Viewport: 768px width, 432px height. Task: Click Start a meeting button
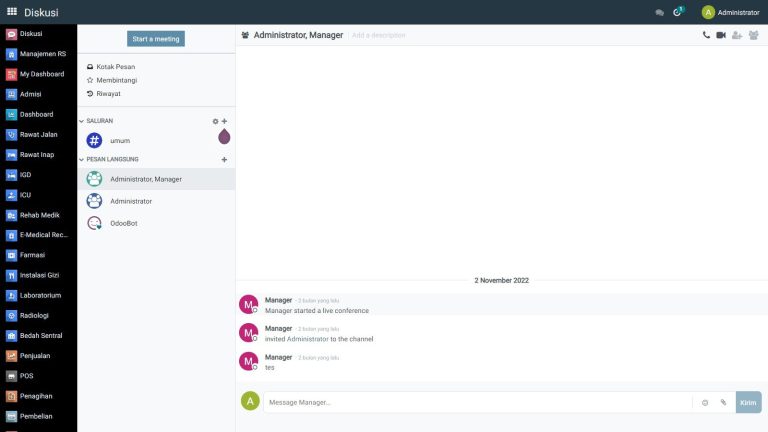156,39
